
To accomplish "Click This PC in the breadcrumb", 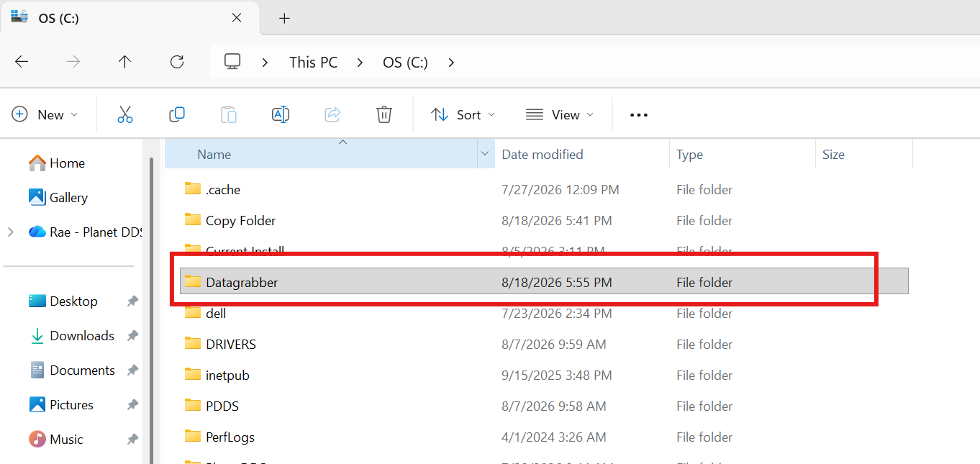I will [x=313, y=63].
